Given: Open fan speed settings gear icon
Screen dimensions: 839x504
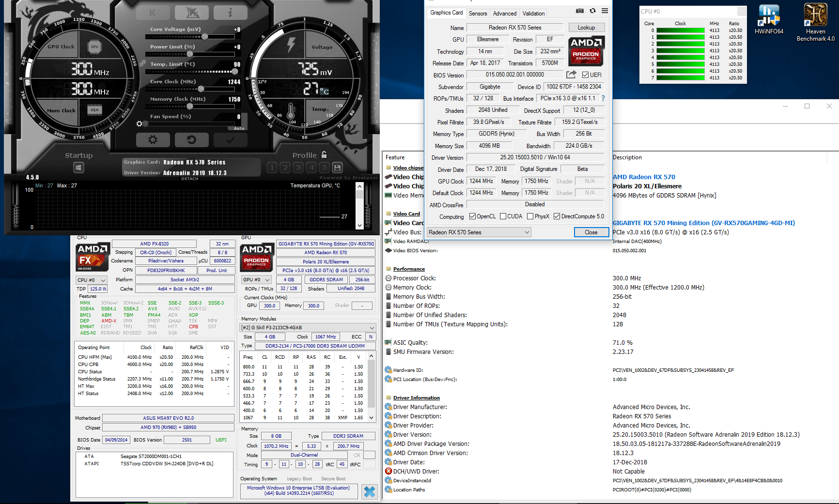Looking at the screenshot, I should pos(140,124).
